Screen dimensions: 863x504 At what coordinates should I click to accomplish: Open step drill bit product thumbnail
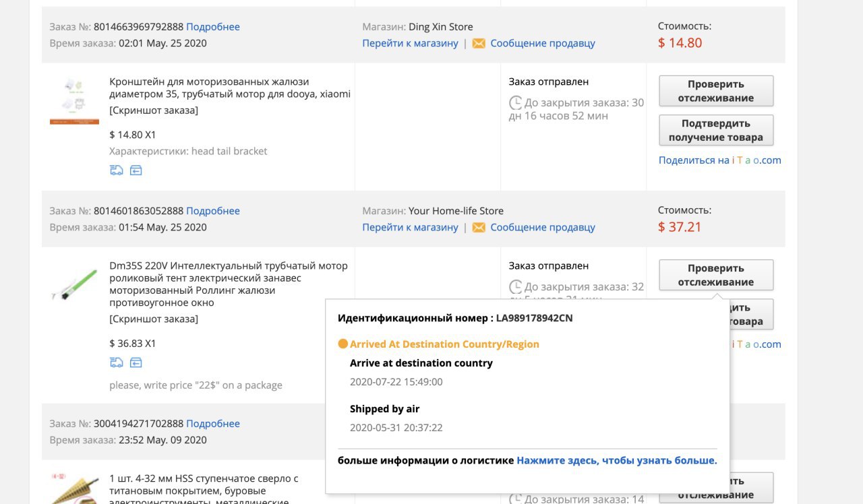74,489
